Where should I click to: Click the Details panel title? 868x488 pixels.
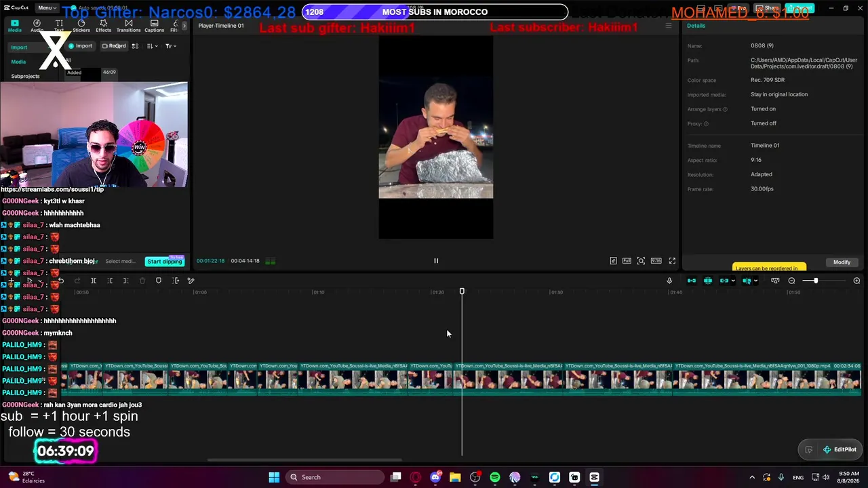click(696, 26)
